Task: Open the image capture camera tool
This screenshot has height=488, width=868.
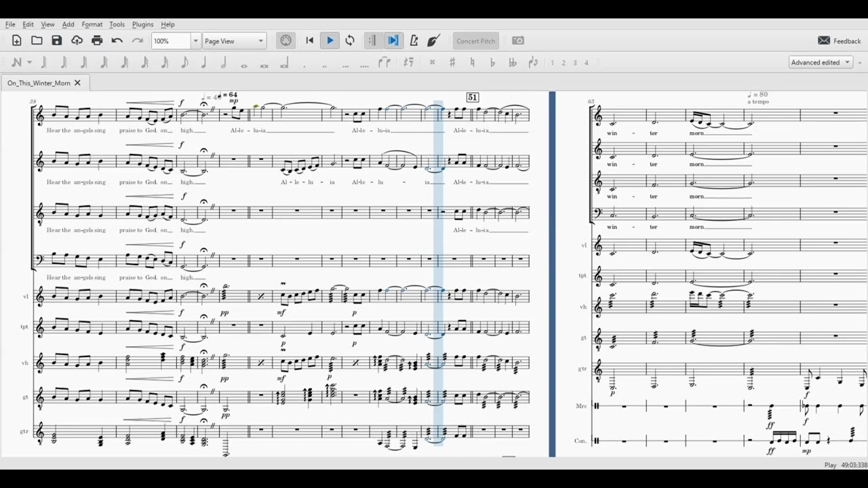Action: 518,41
